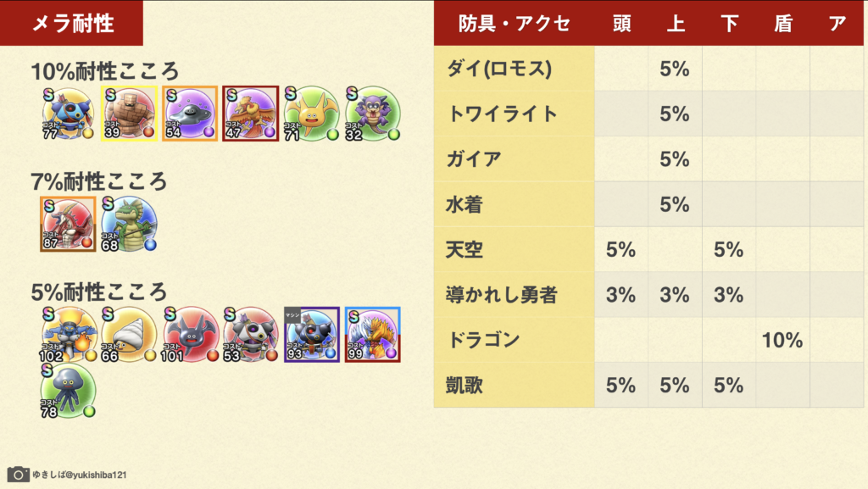Image resolution: width=868 pixels, height=489 pixels.
Task: Click the camera icon beside the author credit
Action: pyautogui.click(x=19, y=474)
